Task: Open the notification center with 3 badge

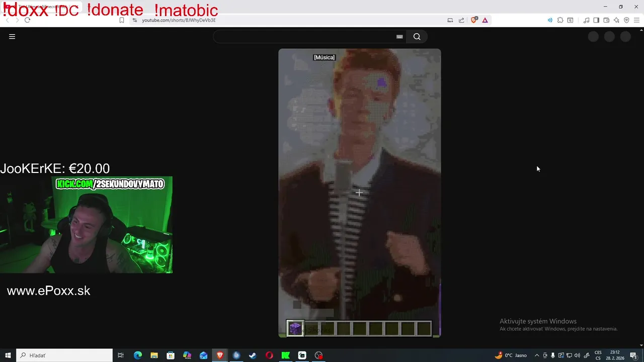Action: (633, 355)
